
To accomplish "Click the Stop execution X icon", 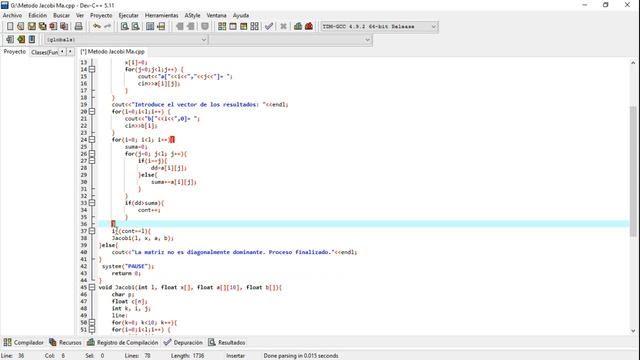I will click(283, 27).
